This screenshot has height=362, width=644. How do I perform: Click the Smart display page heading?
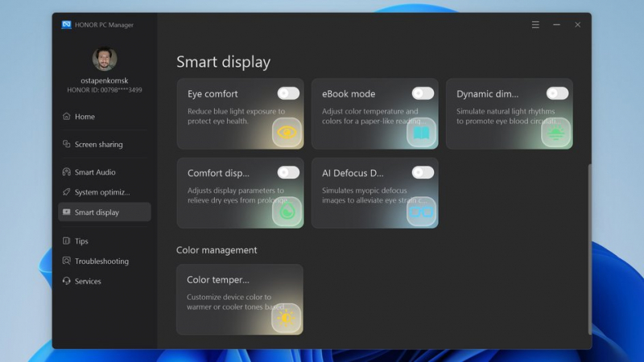point(224,62)
